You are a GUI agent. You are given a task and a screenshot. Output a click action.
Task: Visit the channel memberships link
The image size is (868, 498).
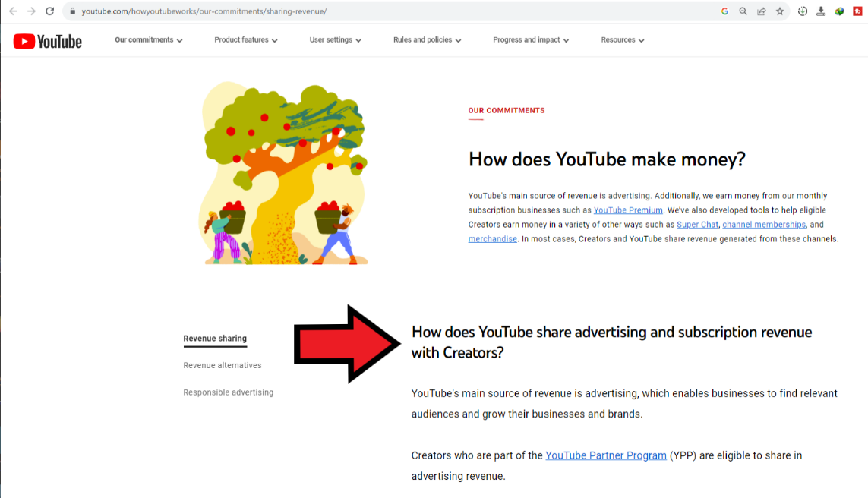[x=764, y=225]
